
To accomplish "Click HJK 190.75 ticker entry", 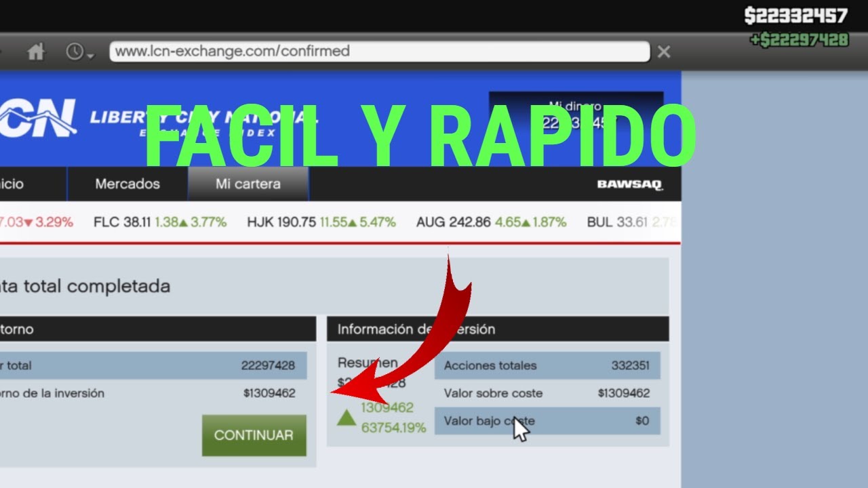I will [321, 222].
